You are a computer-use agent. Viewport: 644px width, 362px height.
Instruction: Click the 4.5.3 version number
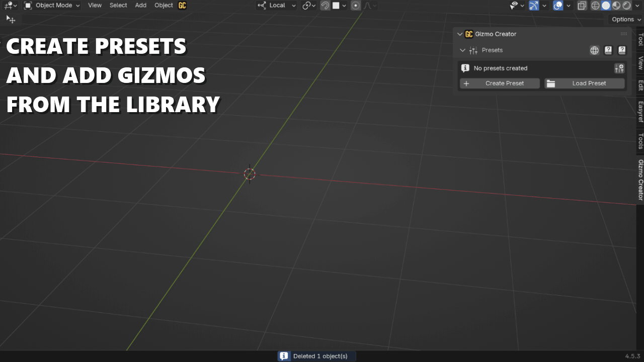[633, 356]
